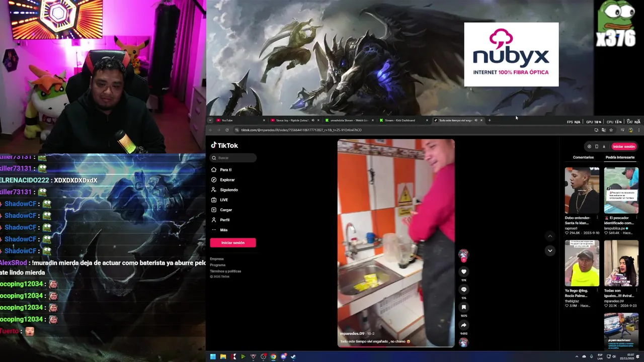
Task: Click the sidebar Iniciar sesión button
Action: coord(233,243)
